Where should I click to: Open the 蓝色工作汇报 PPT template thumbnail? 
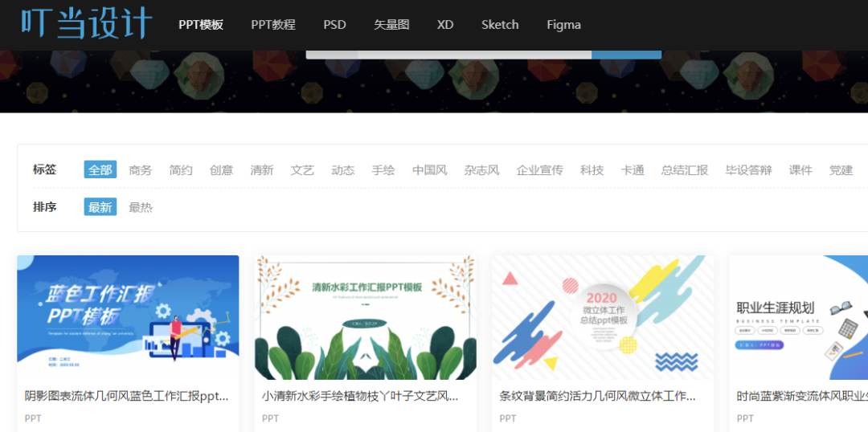coord(128,317)
